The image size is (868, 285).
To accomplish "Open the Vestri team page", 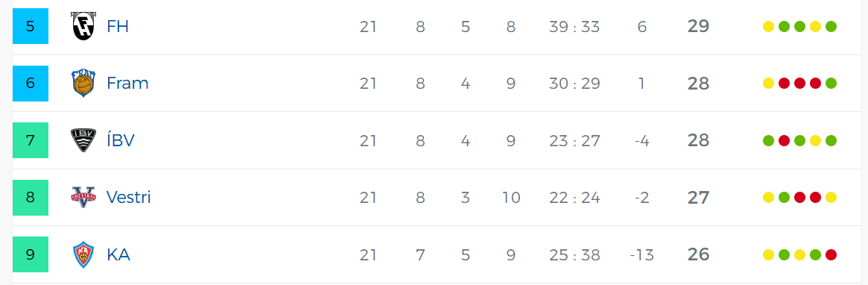I will (129, 197).
